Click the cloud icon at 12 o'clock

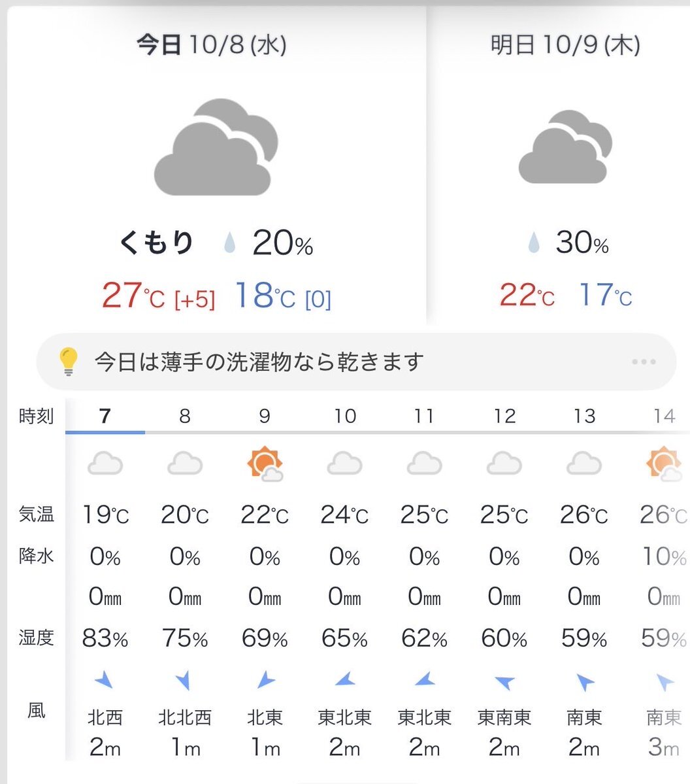coord(504,464)
